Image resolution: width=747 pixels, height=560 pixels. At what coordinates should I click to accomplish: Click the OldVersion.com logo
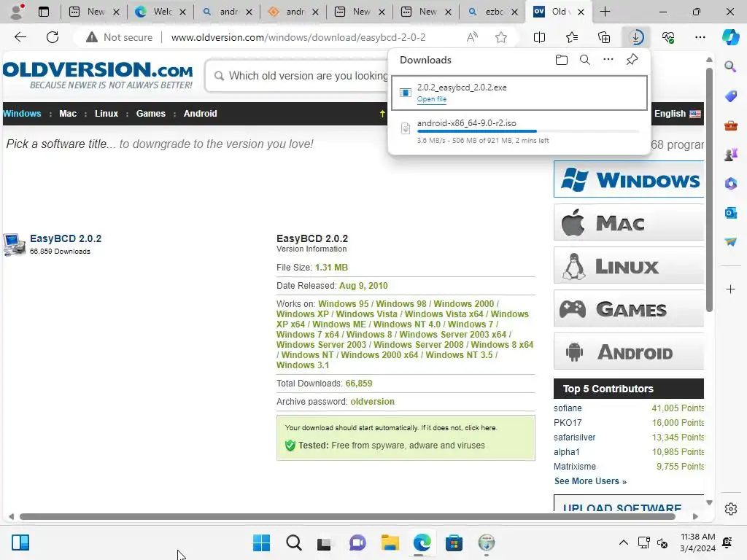98,75
